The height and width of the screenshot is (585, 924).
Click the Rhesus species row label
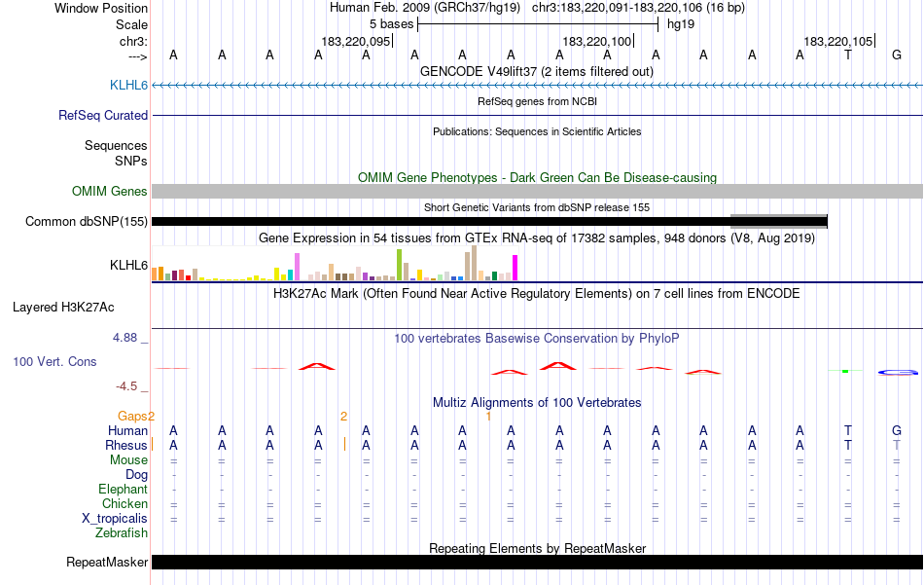126,446
